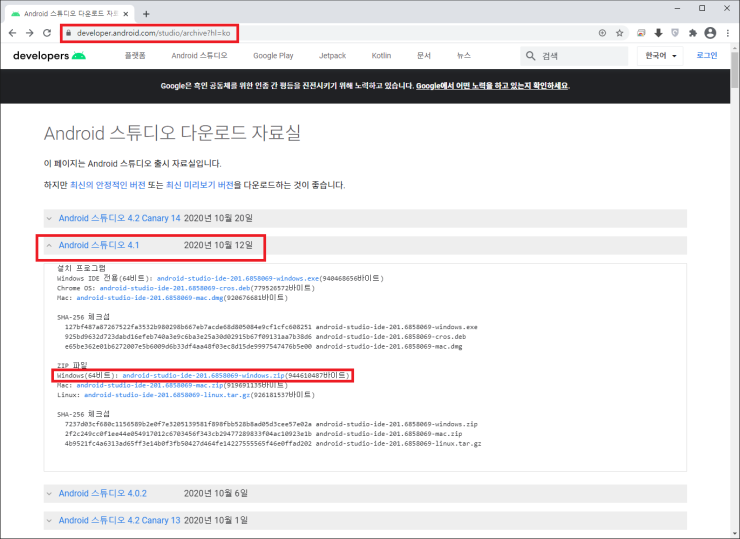
Task: Expand the Android 스튜디오 4.0.2 section
Action: 102,493
